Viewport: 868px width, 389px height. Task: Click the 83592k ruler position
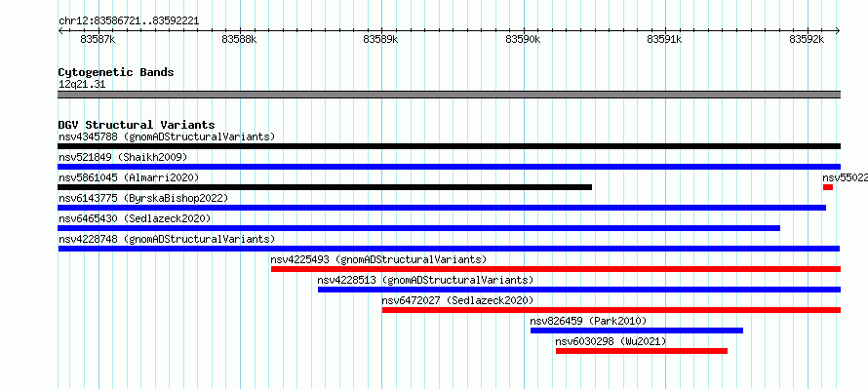807,39
